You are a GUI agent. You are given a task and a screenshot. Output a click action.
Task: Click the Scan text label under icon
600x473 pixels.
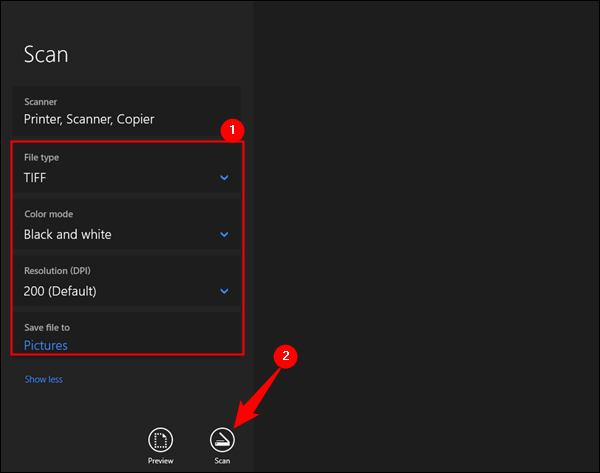click(x=221, y=461)
